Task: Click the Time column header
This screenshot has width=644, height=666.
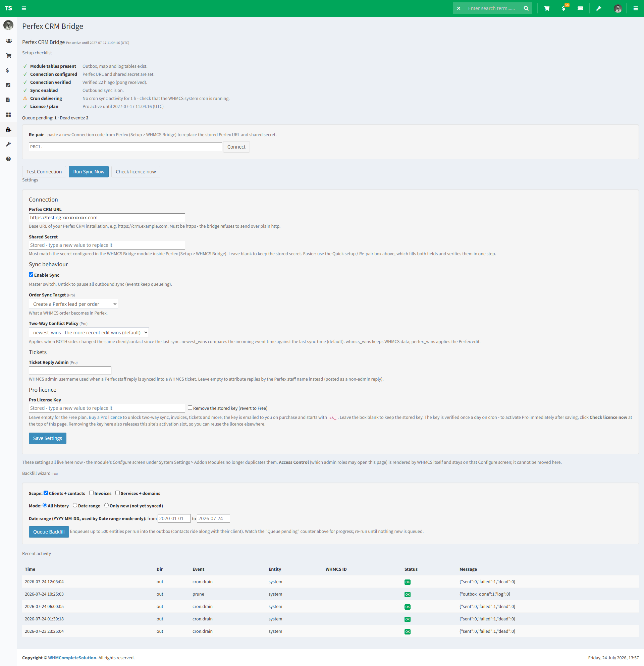Action: point(30,569)
